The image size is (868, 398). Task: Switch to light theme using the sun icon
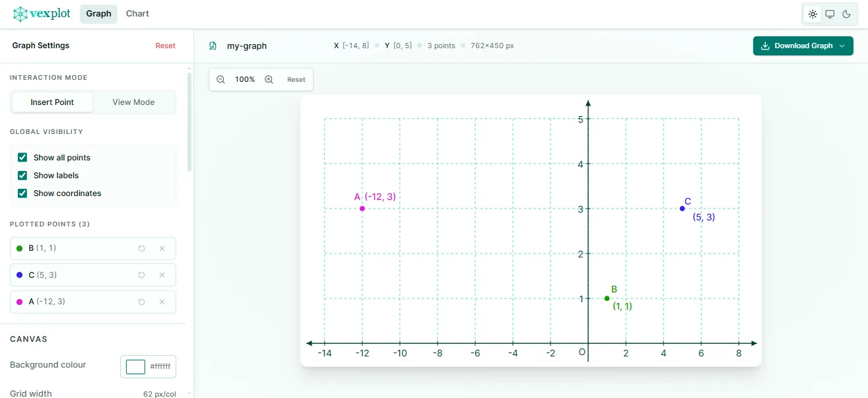point(813,14)
